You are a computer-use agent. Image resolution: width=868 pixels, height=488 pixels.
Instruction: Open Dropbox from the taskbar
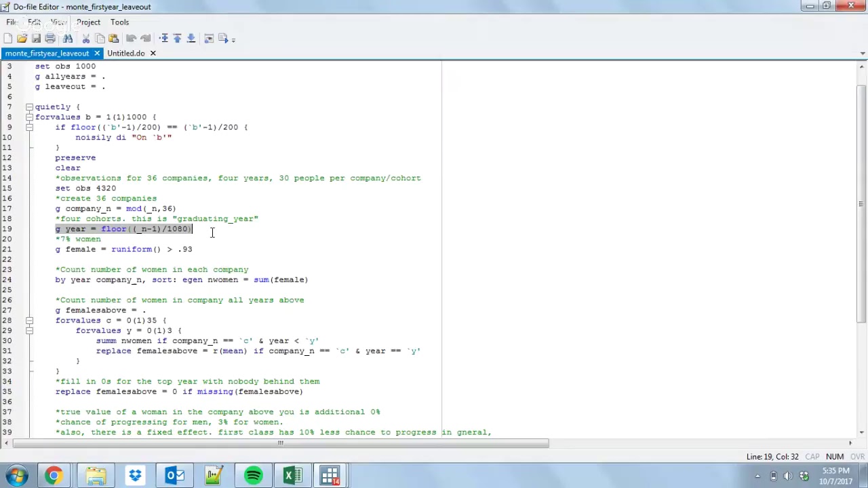pyautogui.click(x=136, y=476)
